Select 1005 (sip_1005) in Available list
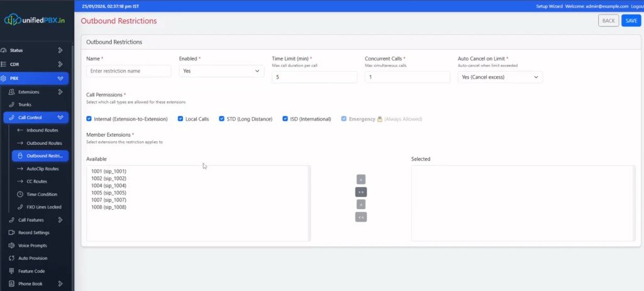Screen dimensions: 644x291 click(x=109, y=193)
